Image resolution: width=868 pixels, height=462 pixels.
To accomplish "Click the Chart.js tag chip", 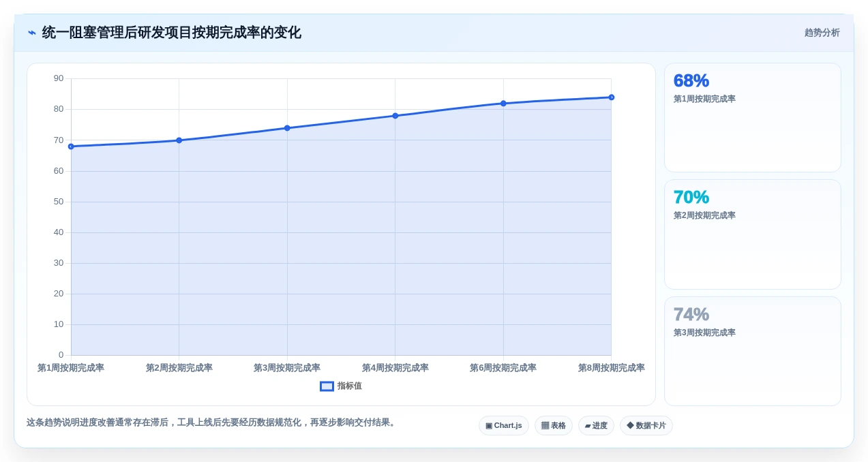I will [504, 425].
